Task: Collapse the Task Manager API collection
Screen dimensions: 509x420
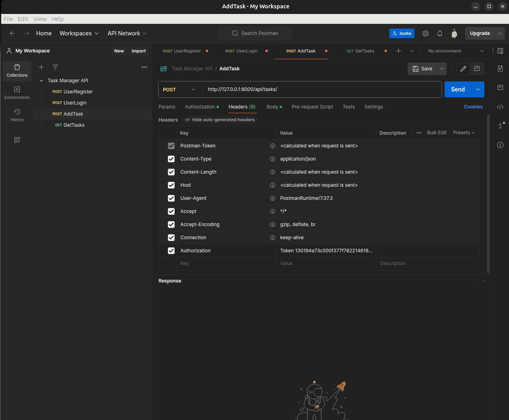Action: 41,81
